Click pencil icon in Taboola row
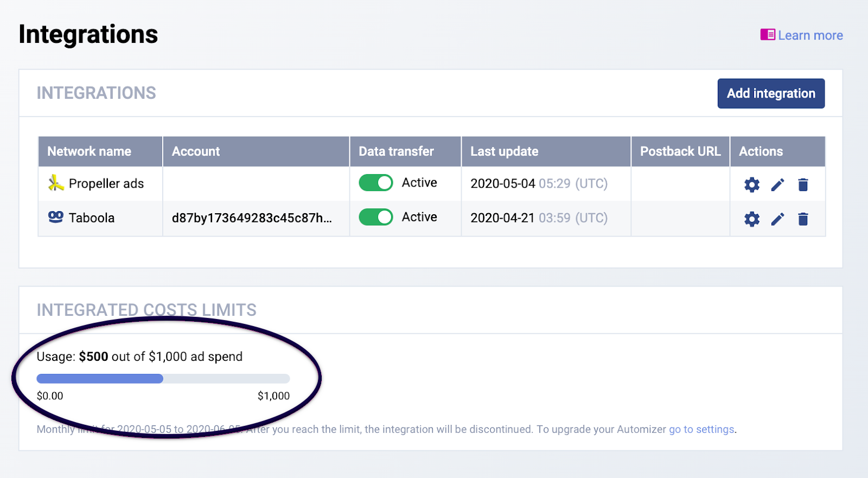 coord(777,219)
